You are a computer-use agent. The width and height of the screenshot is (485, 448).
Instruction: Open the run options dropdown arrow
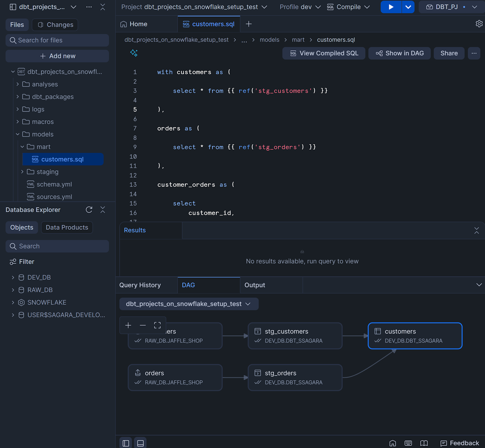click(408, 7)
